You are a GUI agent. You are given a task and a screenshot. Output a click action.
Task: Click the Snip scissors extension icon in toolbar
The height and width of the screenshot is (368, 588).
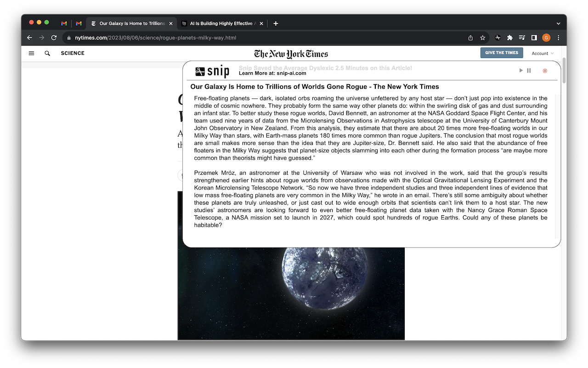coord(498,38)
